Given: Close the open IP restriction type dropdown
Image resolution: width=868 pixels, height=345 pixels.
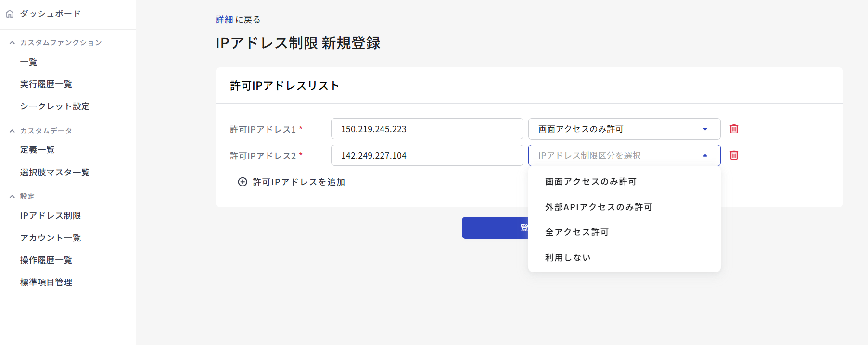Looking at the screenshot, I should click(x=704, y=155).
